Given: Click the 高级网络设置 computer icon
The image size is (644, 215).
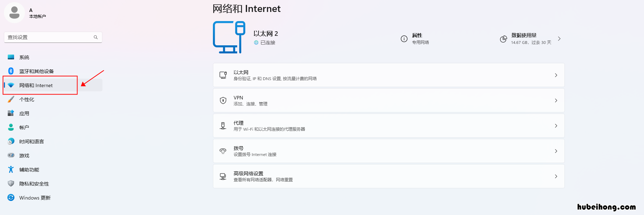Looking at the screenshot, I should click(x=223, y=176).
